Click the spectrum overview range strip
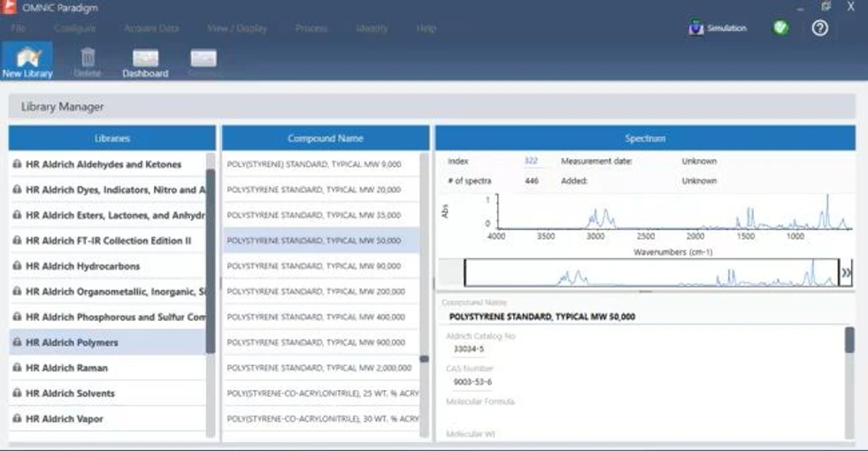868x451 pixels. [x=651, y=272]
